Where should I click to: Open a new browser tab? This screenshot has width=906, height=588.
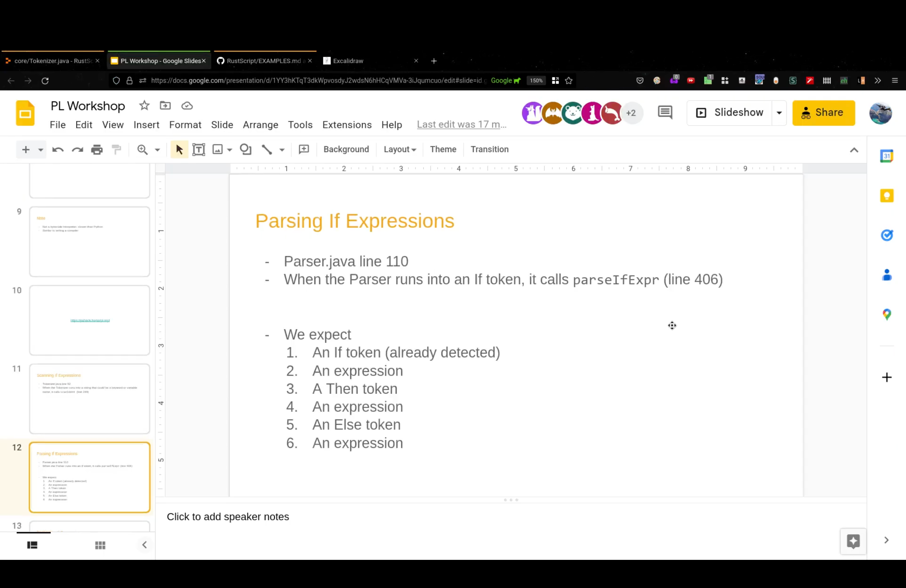coord(434,61)
